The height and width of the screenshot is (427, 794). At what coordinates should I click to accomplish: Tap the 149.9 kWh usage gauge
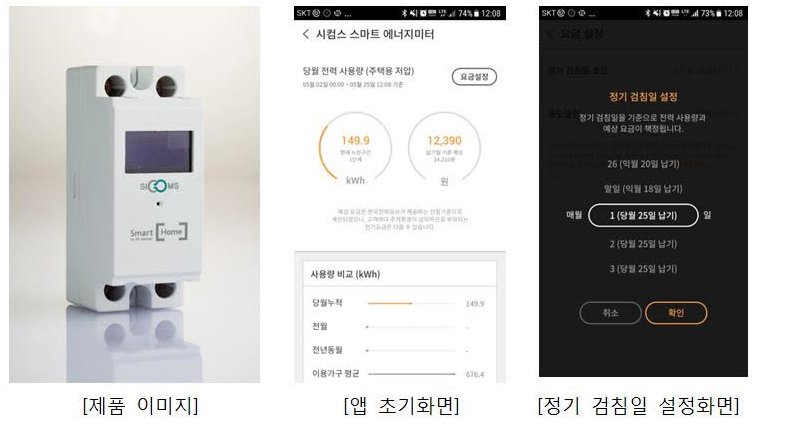355,148
